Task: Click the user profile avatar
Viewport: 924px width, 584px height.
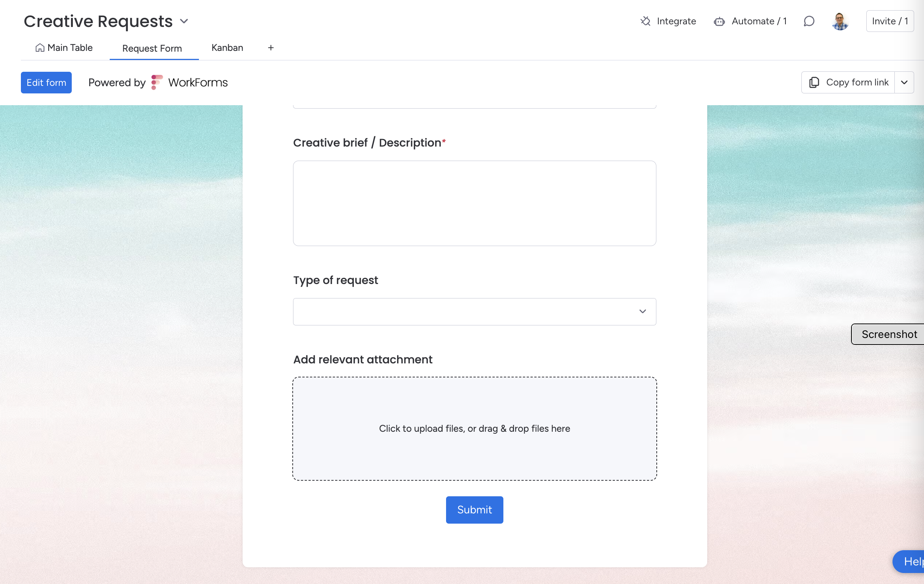Action: pos(840,21)
